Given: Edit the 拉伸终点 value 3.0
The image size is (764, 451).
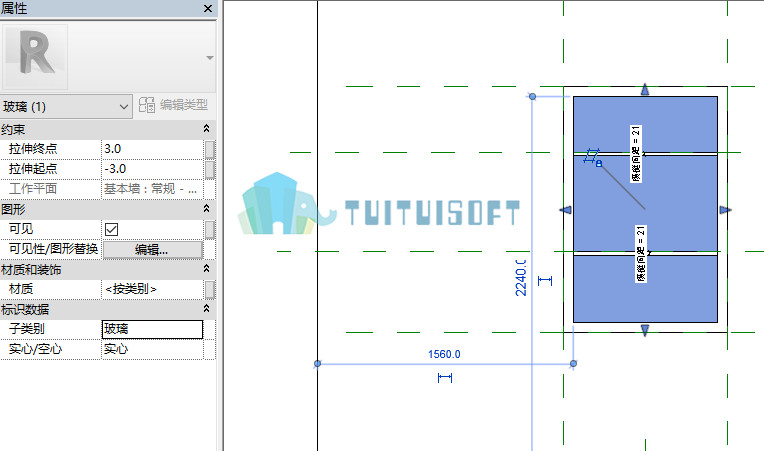Looking at the screenshot, I should pos(152,149).
